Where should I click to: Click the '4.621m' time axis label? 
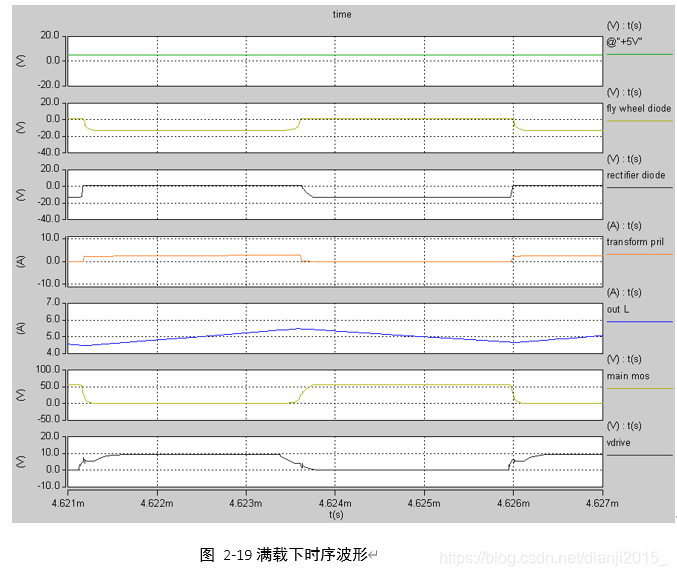click(68, 503)
